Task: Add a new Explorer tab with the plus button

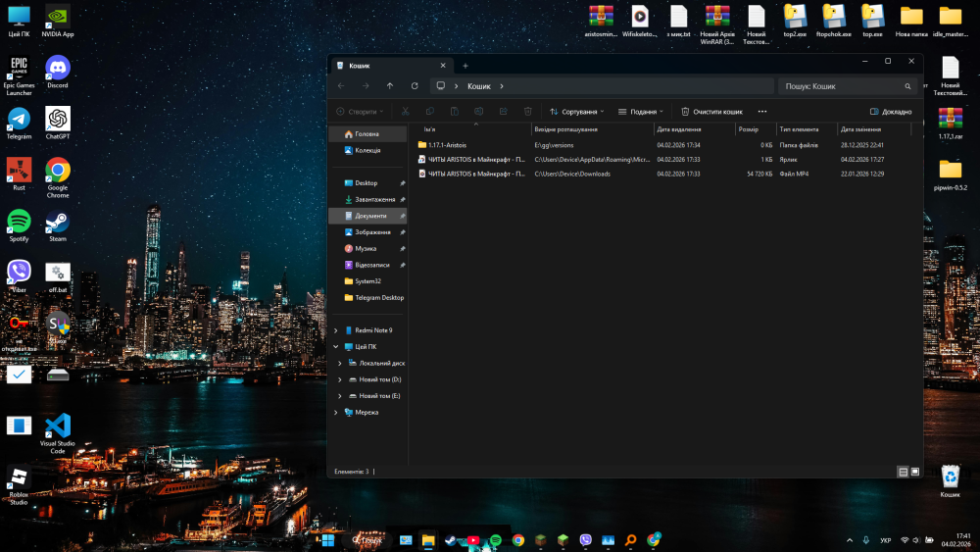Action: (x=465, y=66)
